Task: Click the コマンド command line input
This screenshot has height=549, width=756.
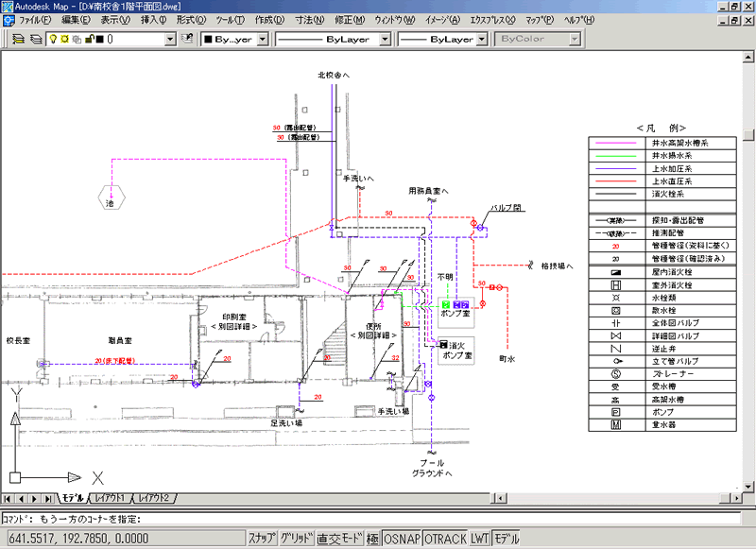Action: (371, 519)
